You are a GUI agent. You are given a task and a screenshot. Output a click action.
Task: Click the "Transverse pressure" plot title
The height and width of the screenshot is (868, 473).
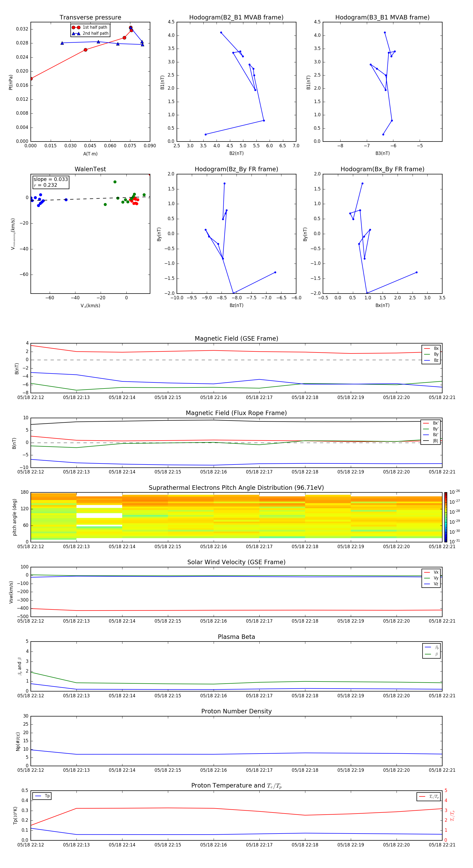pyautogui.click(x=90, y=18)
